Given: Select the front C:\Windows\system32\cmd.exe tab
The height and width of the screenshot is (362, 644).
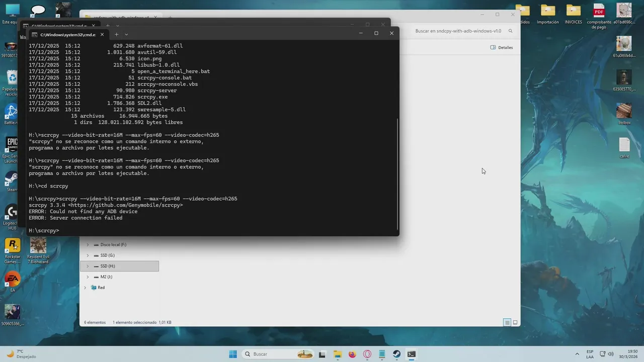Looking at the screenshot, I should (x=68, y=34).
